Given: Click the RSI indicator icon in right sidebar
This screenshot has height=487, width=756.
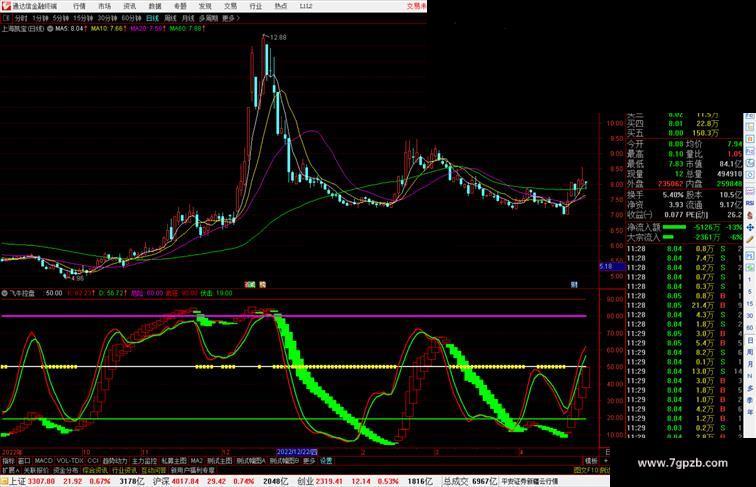Looking at the screenshot, I should (750, 203).
